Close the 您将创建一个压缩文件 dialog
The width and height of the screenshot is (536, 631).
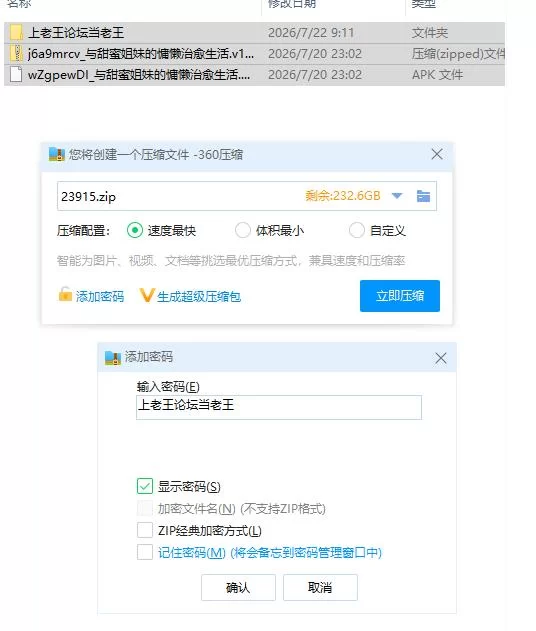click(437, 154)
